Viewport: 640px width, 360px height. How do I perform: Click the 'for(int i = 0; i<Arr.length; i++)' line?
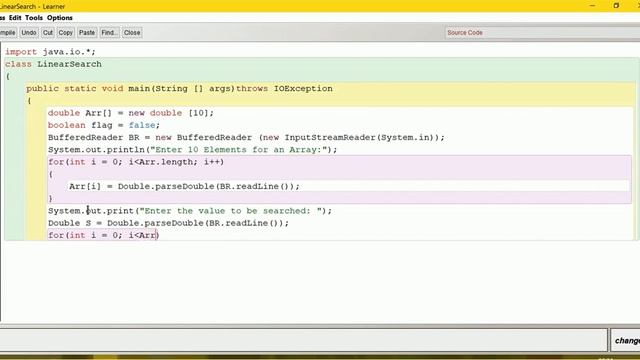point(136,162)
